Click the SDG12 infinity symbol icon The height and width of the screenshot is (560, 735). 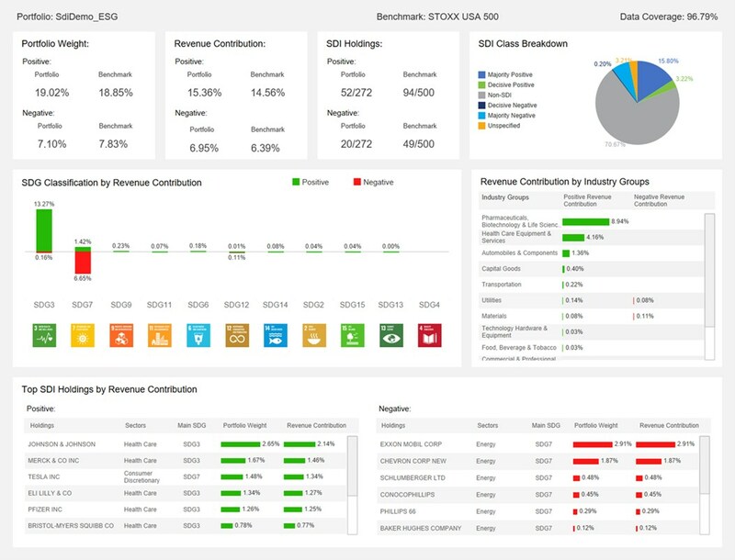(x=237, y=334)
